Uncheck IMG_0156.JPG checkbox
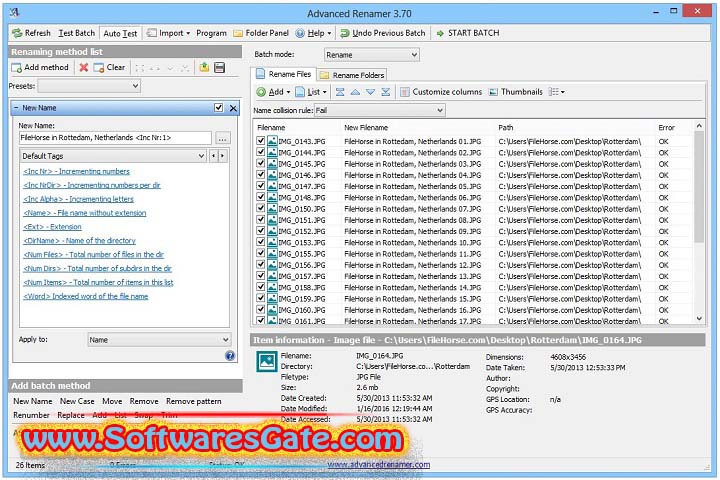Image resolution: width=720 pixels, height=480 pixels. click(261, 265)
